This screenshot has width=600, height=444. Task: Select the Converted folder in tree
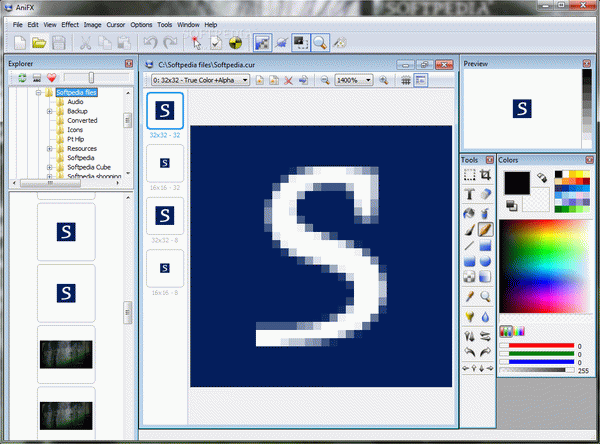82,121
